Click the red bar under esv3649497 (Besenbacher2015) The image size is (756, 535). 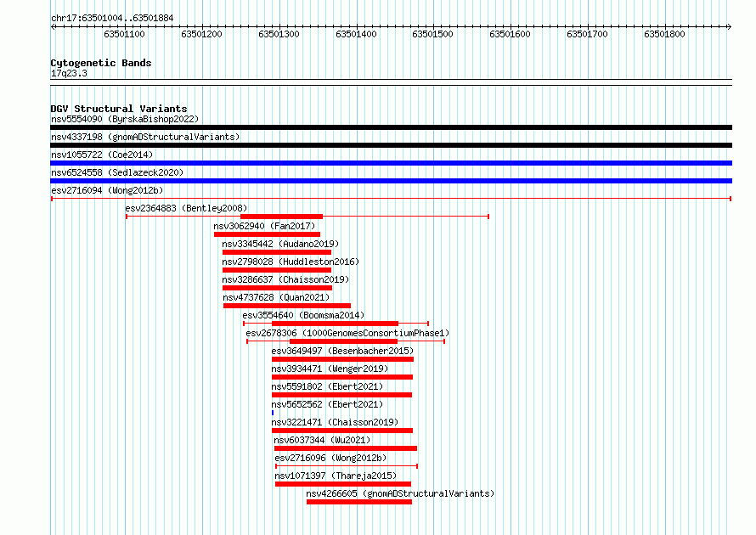pos(343,359)
